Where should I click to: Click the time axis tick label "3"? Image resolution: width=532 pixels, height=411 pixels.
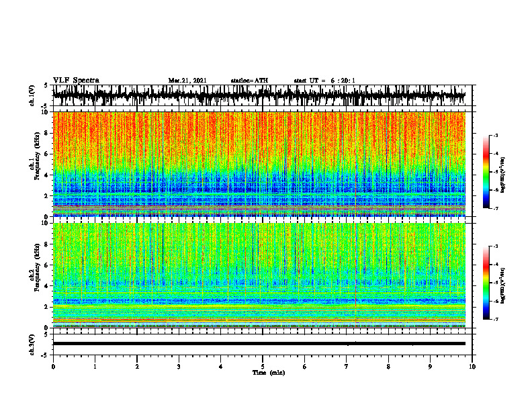click(x=179, y=367)
